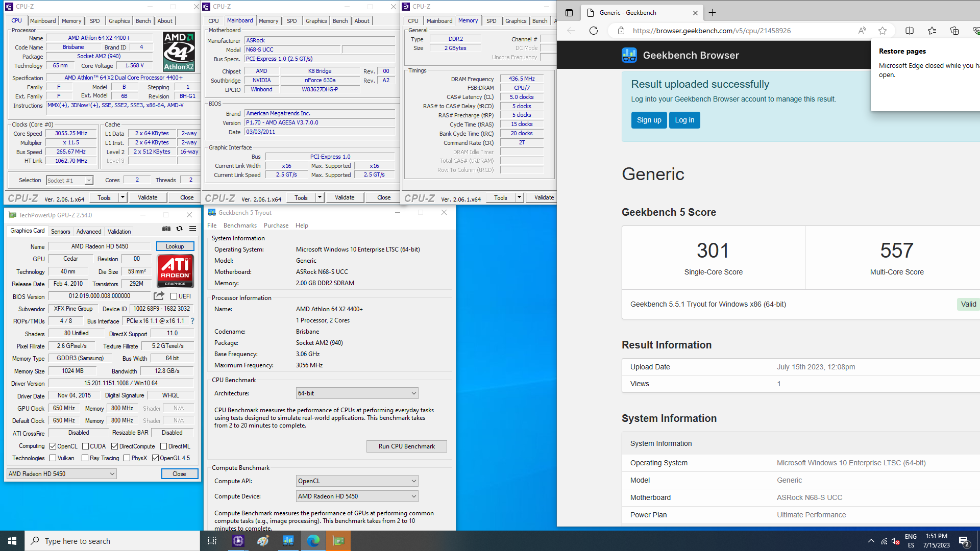
Task: Switch to SPD tab in first CPU-Z window
Action: (x=95, y=21)
